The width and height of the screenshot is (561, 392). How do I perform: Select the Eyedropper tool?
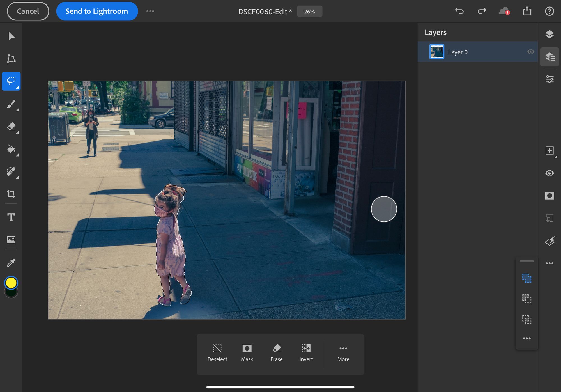point(11,263)
